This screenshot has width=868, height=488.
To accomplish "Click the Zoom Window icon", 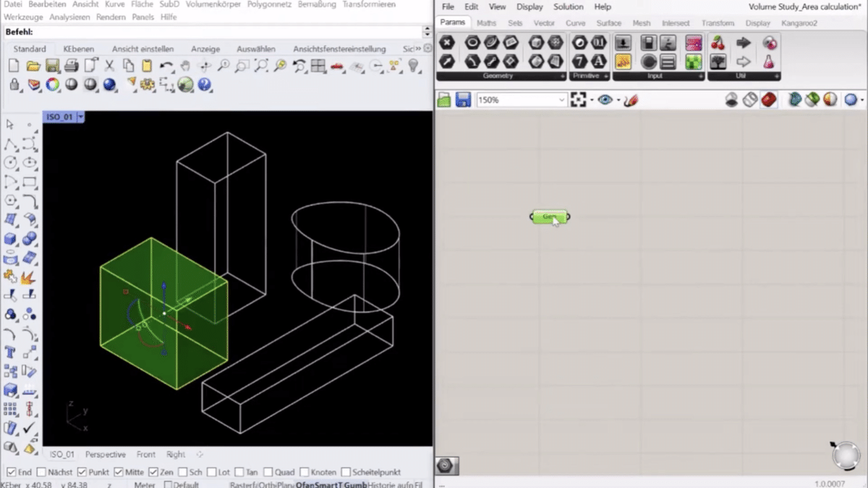I will [x=242, y=66].
